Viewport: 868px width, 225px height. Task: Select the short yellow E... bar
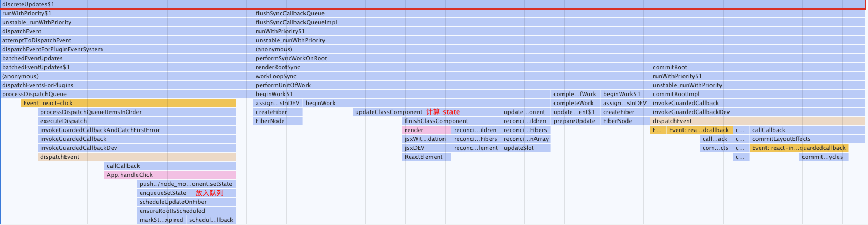pos(658,130)
